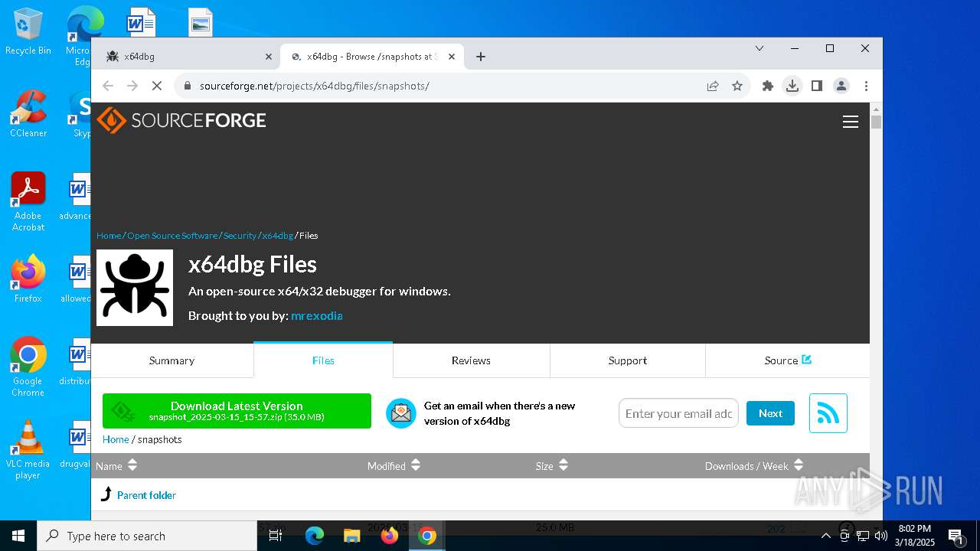Click the taskbar search box
The height and width of the screenshot is (551, 980).
click(x=147, y=536)
